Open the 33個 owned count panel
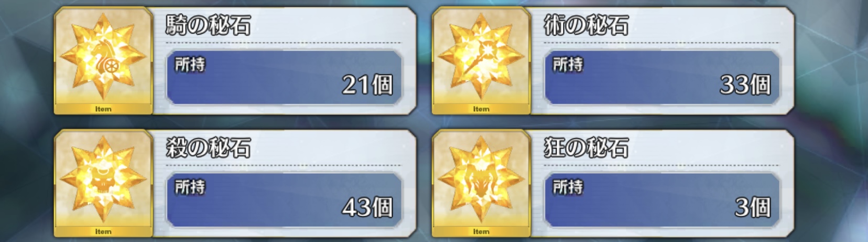 tap(662, 77)
